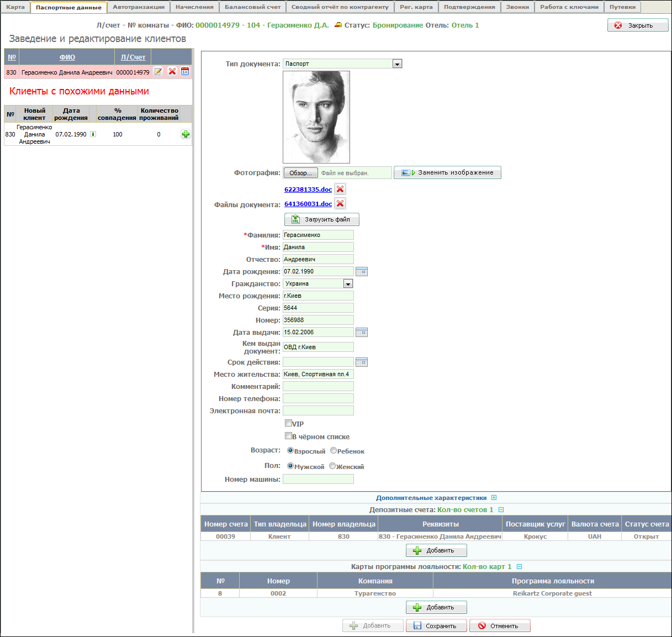The height and width of the screenshot is (637, 672).
Task: Enable the VIP checkbox
Action: [x=288, y=423]
